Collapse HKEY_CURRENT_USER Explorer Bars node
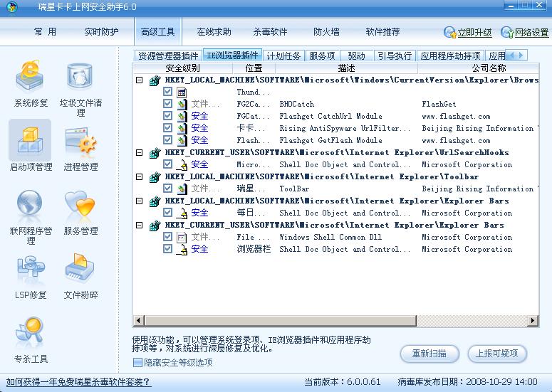This screenshot has height=392, width=552. click(x=140, y=226)
